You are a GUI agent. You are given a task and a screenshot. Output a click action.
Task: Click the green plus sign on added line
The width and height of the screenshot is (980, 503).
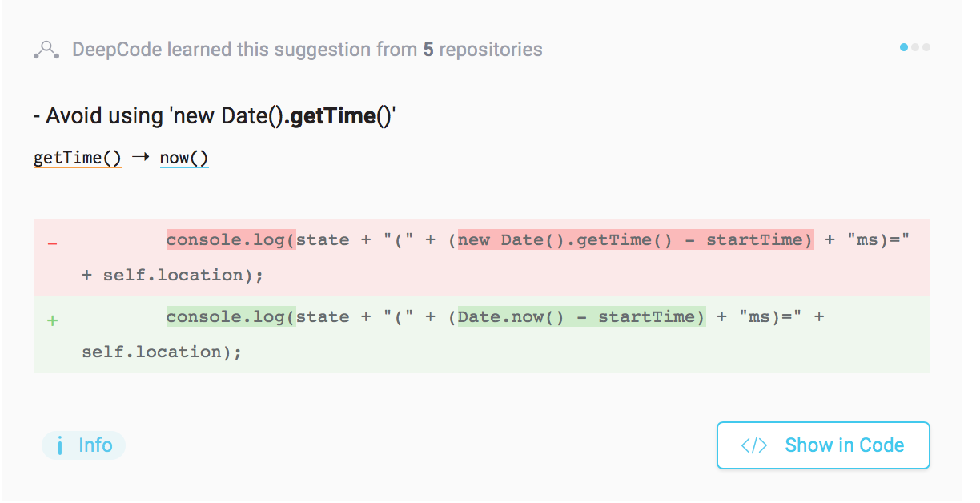(53, 320)
